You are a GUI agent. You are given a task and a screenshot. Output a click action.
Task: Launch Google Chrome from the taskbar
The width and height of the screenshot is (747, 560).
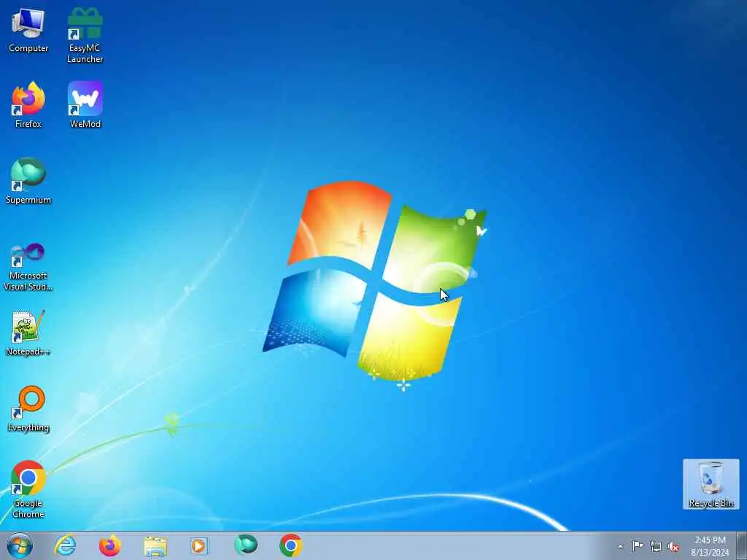pyautogui.click(x=290, y=545)
